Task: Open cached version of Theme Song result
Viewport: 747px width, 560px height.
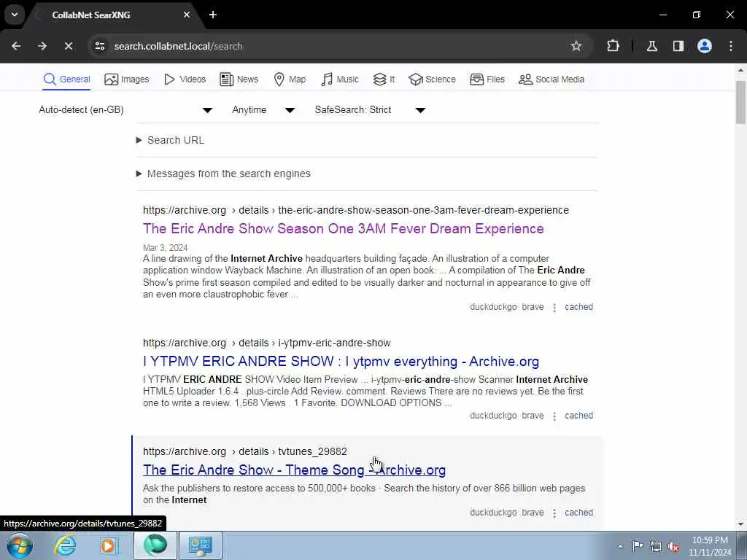Action: [x=578, y=513]
